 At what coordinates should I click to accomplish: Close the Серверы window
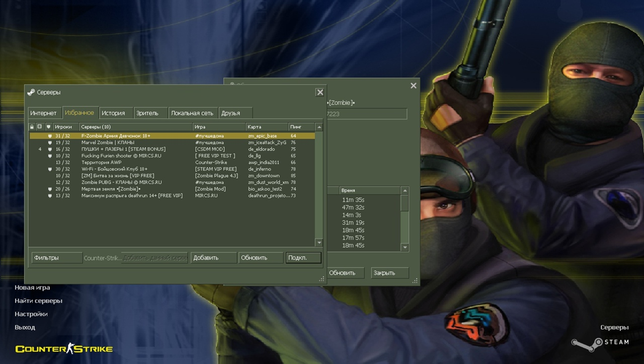pos(319,92)
